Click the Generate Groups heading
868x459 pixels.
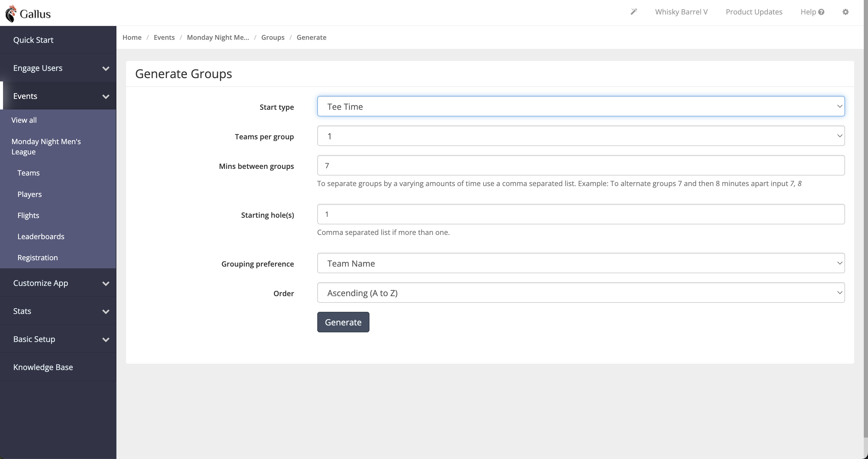point(184,74)
